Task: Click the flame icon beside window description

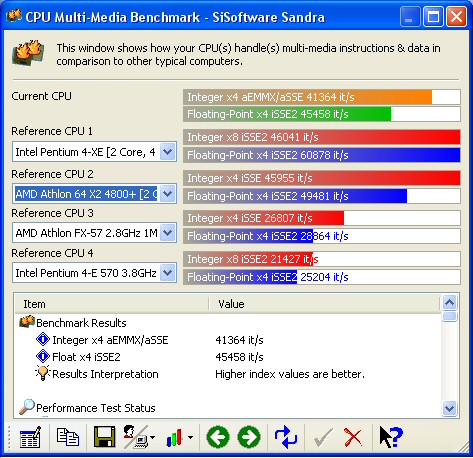Action: pos(28,53)
